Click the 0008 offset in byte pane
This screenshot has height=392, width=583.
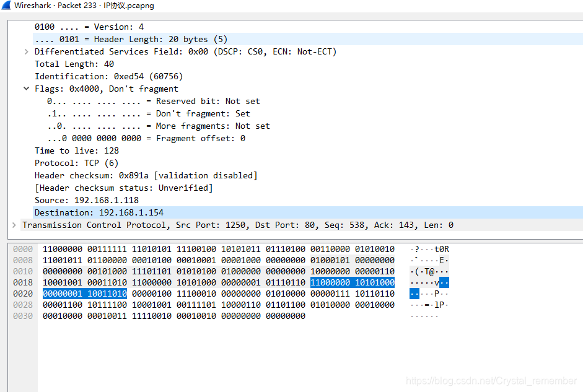point(23,260)
